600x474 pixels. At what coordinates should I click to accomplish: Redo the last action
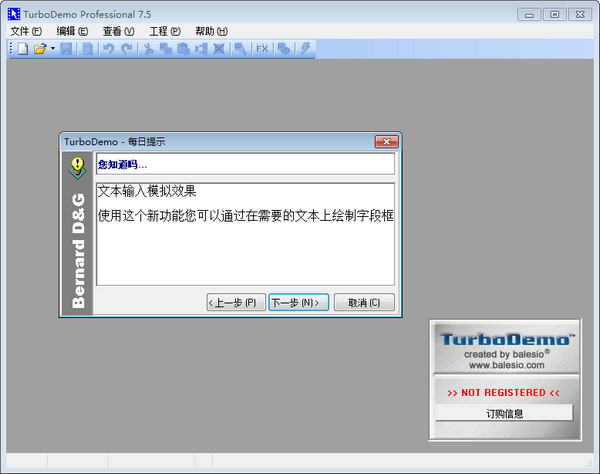[x=127, y=49]
